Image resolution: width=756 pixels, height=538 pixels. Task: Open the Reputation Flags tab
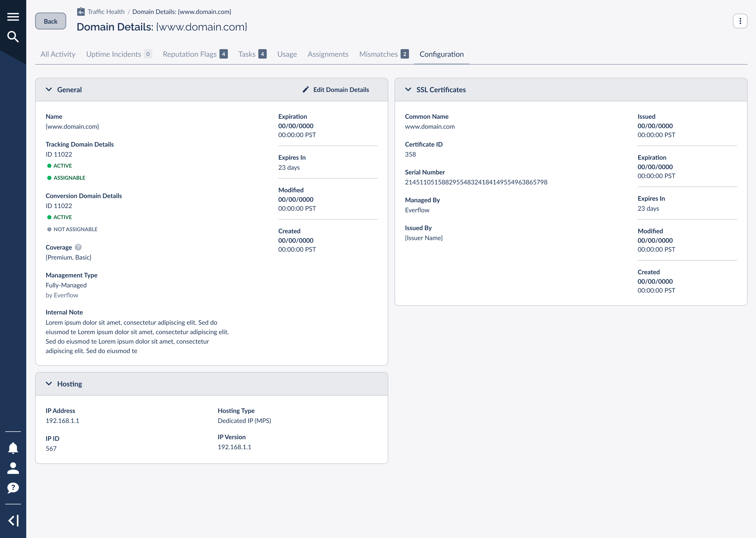coord(195,54)
